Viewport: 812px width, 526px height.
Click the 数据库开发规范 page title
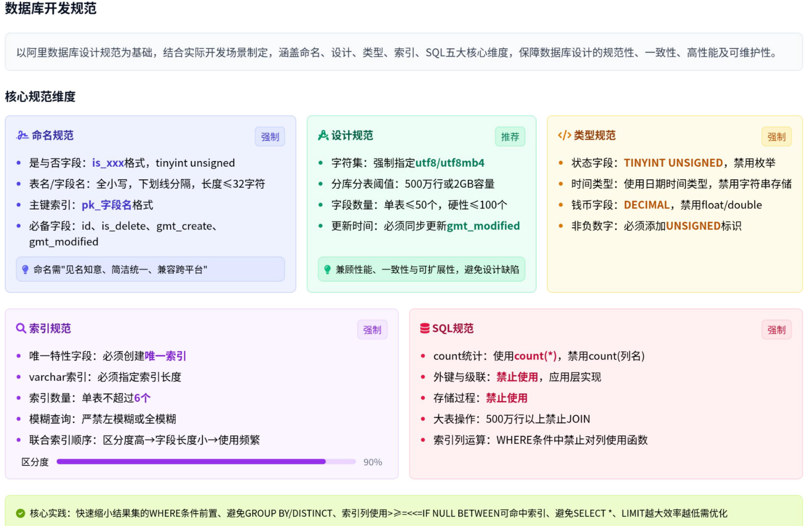click(x=51, y=8)
